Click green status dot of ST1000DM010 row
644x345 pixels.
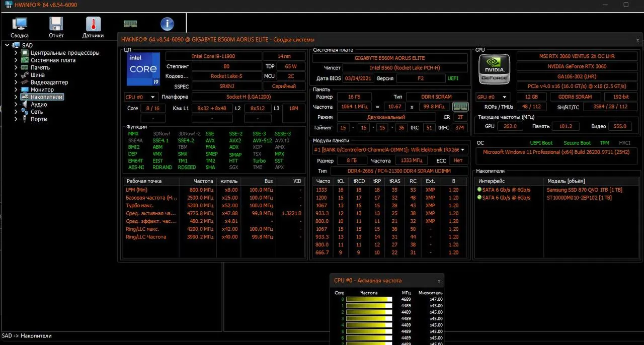pyautogui.click(x=479, y=198)
